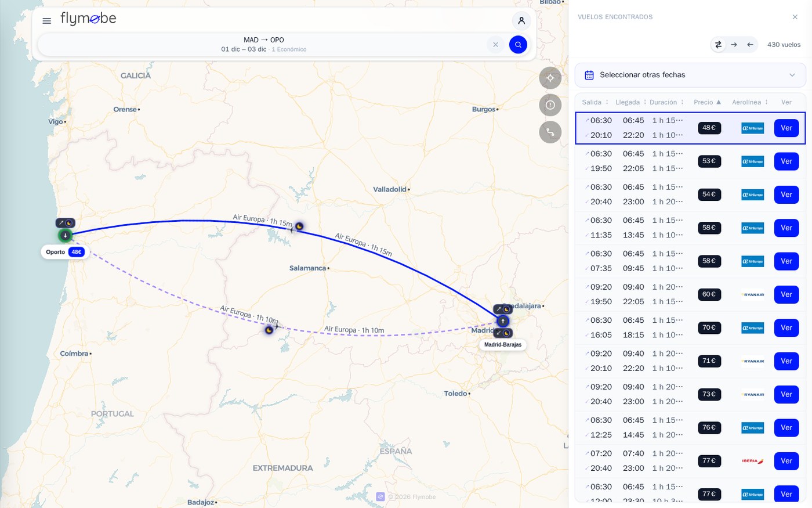Click Ver for the 48 € flight
Image resolution: width=812 pixels, height=508 pixels.
pyautogui.click(x=786, y=128)
